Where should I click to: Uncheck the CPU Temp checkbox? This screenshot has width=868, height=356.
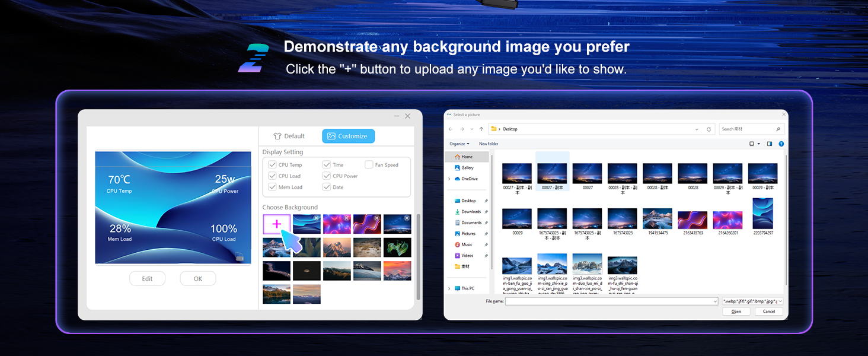click(272, 165)
